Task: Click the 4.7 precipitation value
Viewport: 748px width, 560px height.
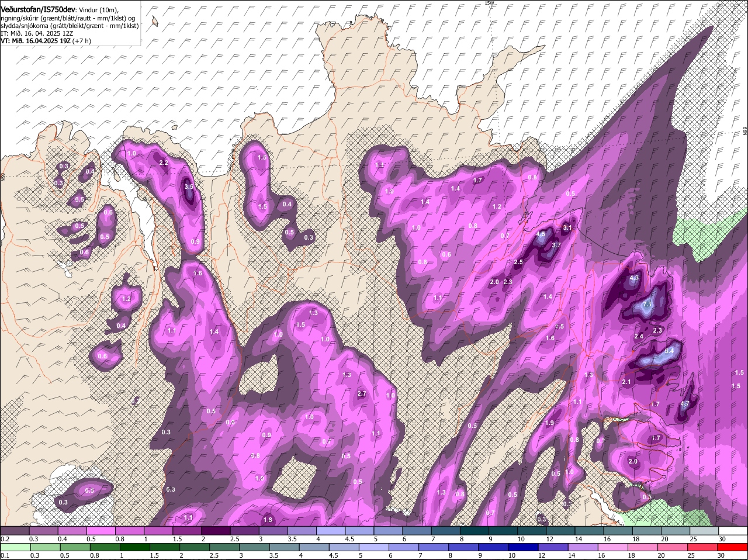Action: [x=686, y=403]
